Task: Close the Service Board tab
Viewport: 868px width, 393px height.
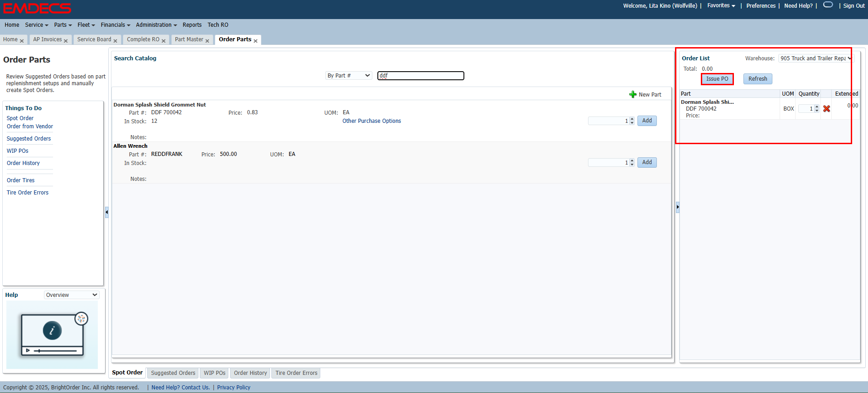Action: [115, 41]
